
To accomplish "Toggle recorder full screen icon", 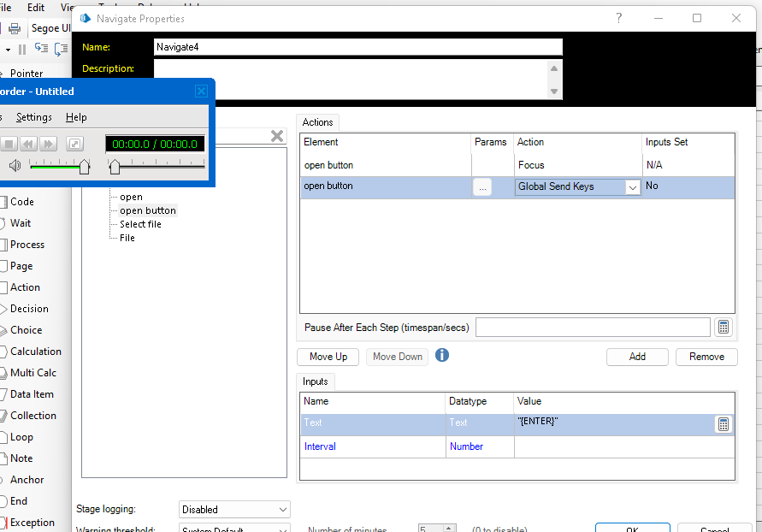I will (74, 144).
